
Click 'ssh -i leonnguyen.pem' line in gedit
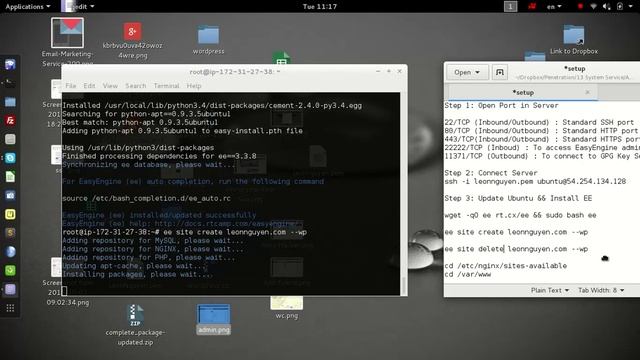coord(535,181)
